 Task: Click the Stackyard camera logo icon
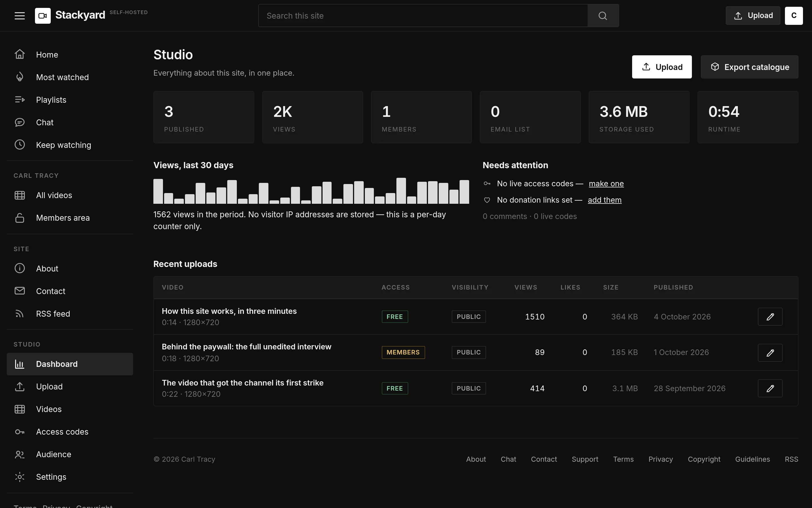(x=43, y=16)
